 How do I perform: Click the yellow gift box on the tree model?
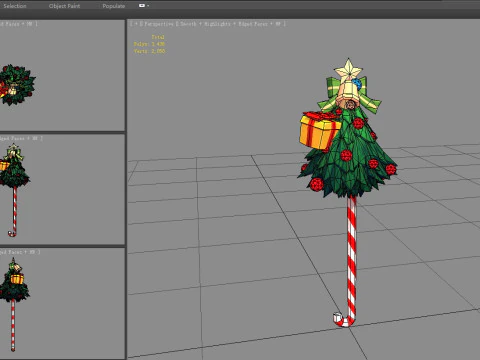(319, 130)
